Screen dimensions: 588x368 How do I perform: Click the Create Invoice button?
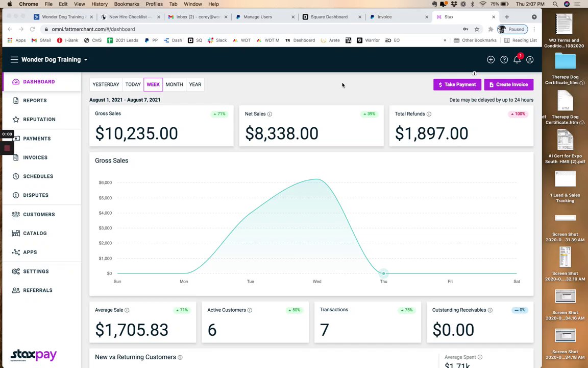[x=508, y=84]
